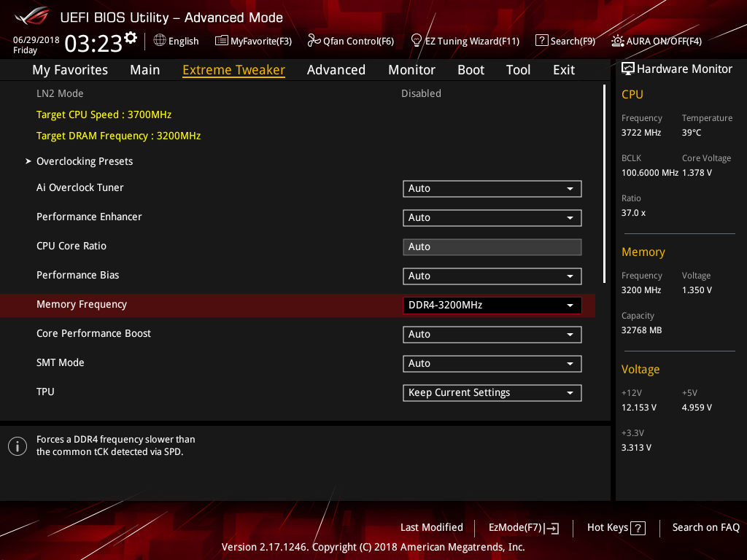The height and width of the screenshot is (560, 747).
Task: Open the Performance Bias dropdown
Action: (x=492, y=276)
